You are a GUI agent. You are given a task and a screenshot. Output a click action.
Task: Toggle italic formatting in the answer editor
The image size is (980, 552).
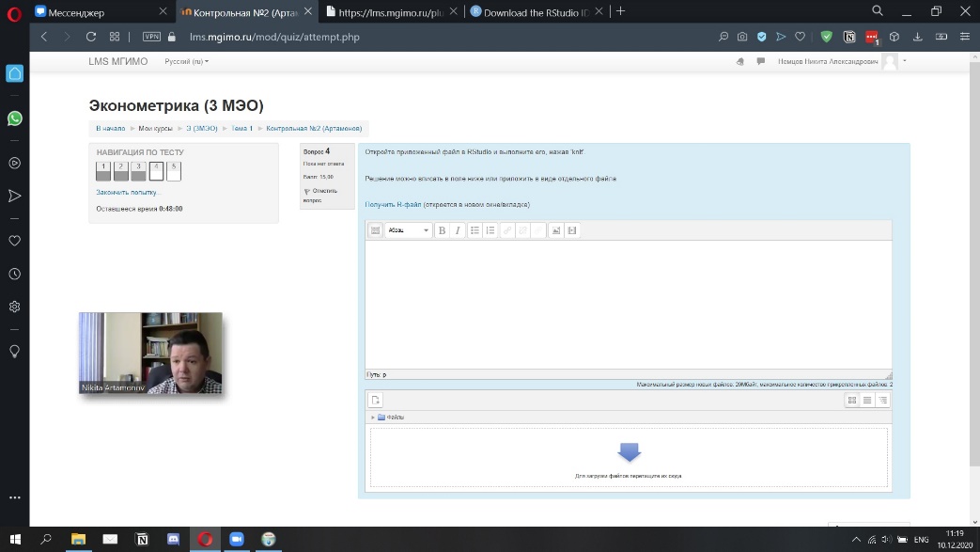pyautogui.click(x=458, y=230)
